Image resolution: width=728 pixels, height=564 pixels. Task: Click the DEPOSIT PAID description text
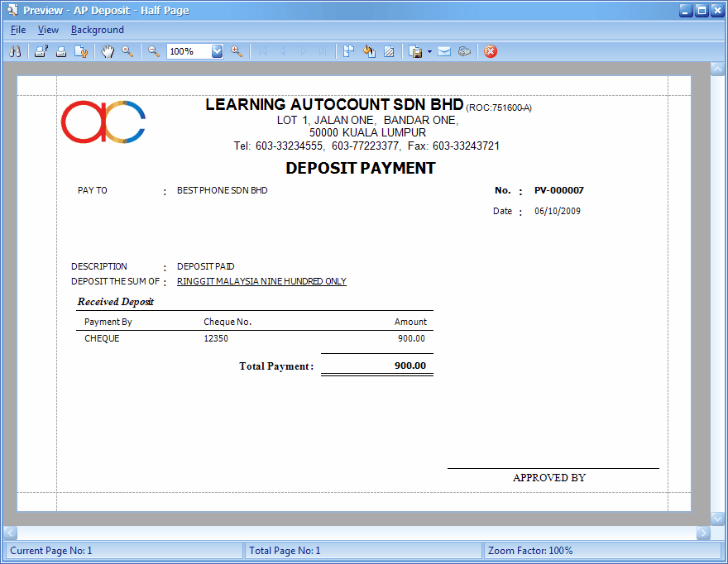[x=205, y=266]
